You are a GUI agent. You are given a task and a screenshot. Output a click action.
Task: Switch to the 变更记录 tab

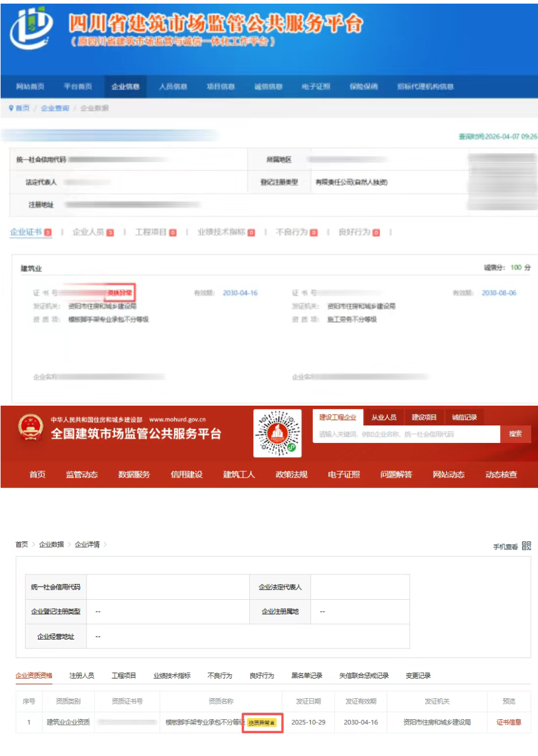click(x=418, y=675)
